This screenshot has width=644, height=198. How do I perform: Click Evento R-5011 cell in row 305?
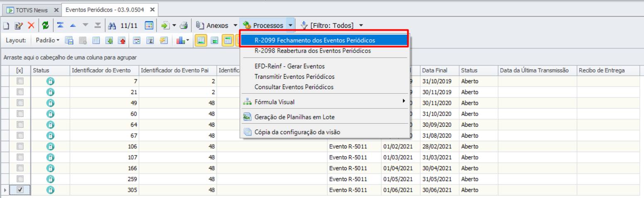[x=354, y=190]
